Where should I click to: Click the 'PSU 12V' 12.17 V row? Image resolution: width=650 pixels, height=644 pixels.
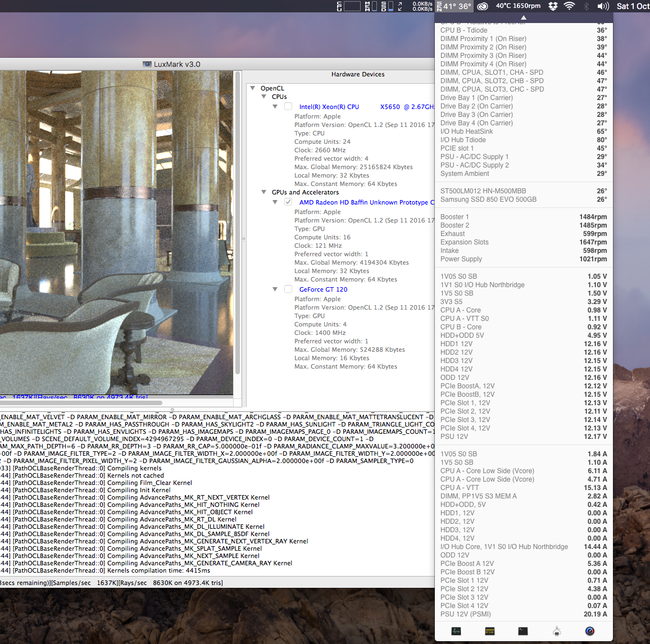pyautogui.click(x=524, y=436)
